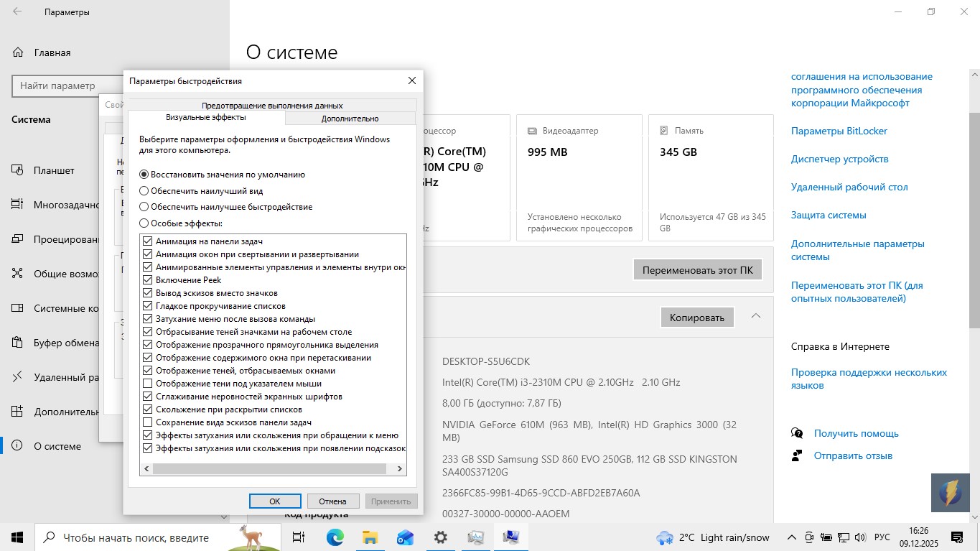Collapse the device specifications chevron near Копировать
This screenshot has width=980, height=551.
(755, 316)
